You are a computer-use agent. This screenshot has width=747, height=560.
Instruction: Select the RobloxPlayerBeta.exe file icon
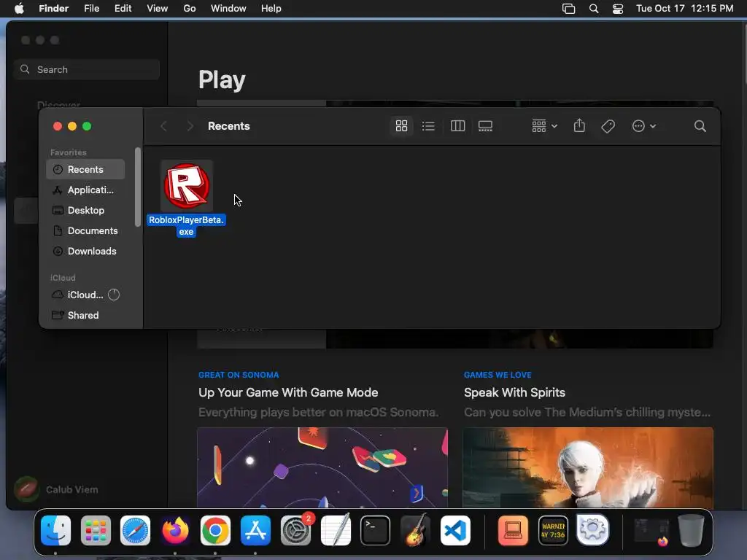(x=186, y=186)
